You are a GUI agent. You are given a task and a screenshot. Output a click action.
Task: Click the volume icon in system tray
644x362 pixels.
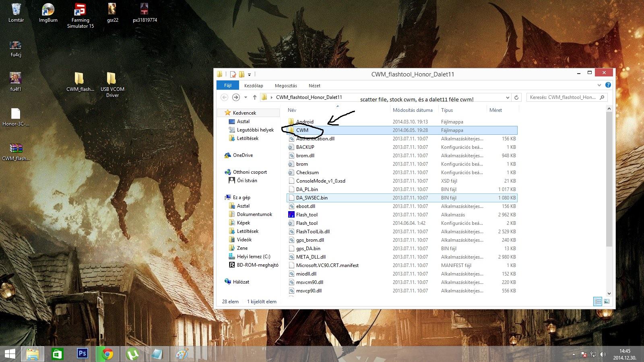[x=603, y=354]
